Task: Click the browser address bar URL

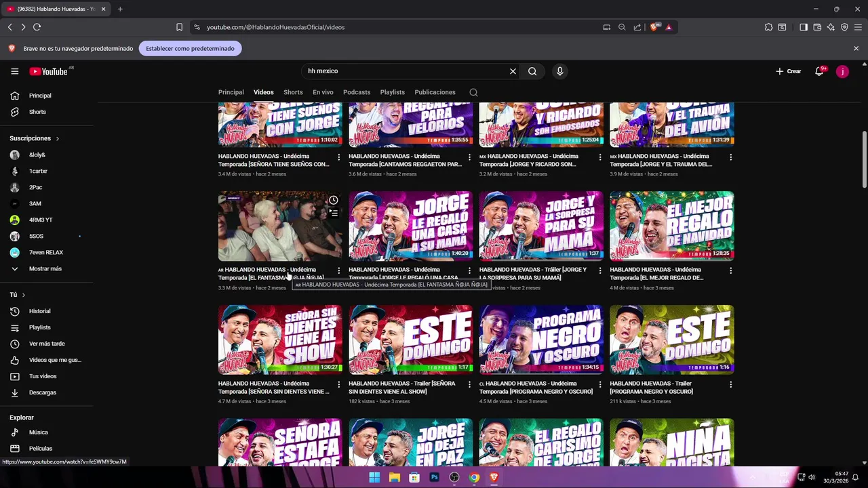Action: [275, 27]
